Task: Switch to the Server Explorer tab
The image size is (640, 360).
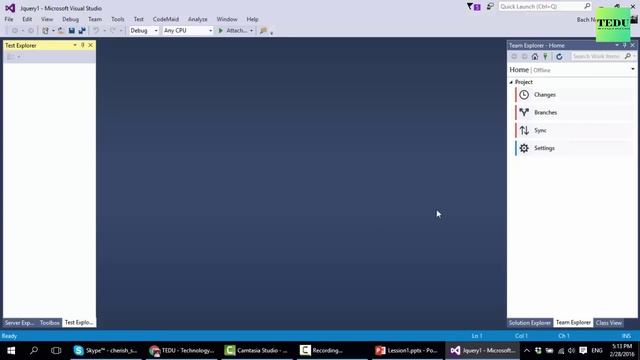Action: click(19, 323)
